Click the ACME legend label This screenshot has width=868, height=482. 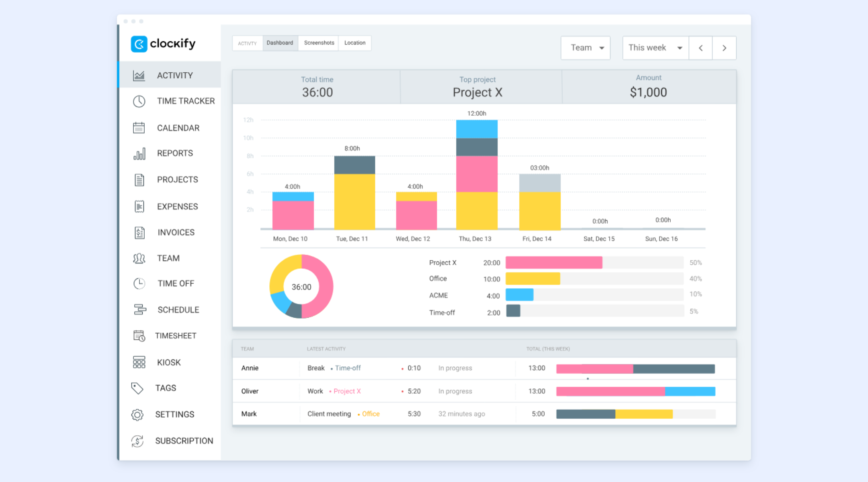[438, 295]
